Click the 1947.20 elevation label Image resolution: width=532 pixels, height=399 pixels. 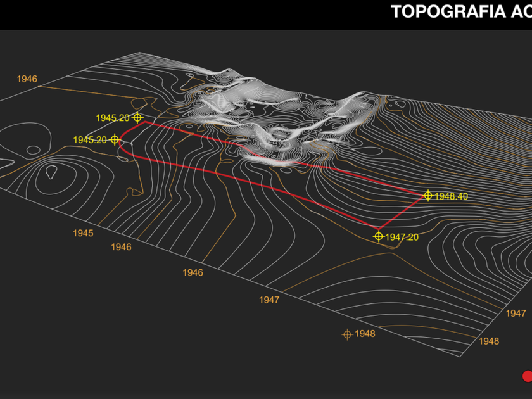(x=402, y=237)
